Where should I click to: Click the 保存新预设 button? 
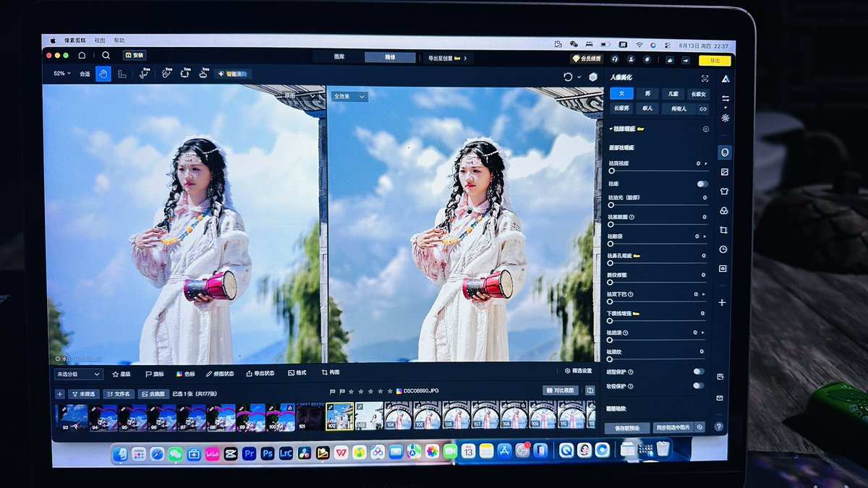point(627,427)
